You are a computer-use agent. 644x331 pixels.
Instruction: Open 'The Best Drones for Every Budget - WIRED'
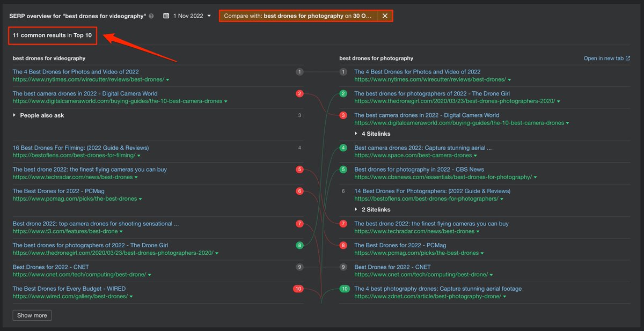coord(69,289)
